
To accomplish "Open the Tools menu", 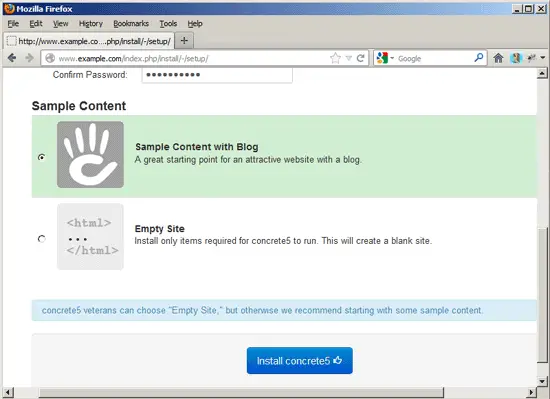I will pos(168,23).
